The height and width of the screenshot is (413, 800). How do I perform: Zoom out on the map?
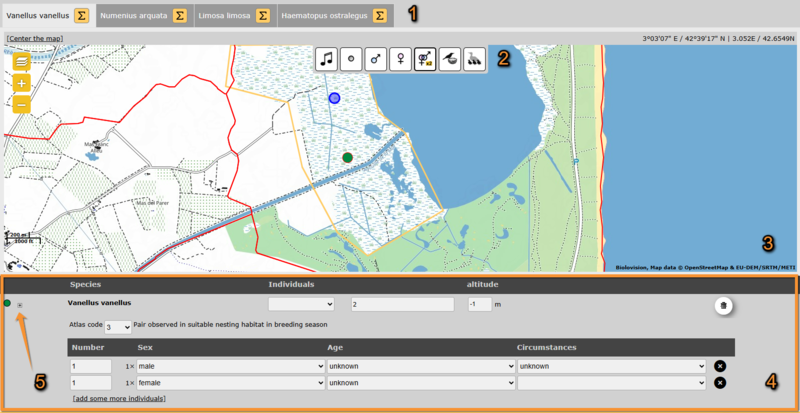21,104
